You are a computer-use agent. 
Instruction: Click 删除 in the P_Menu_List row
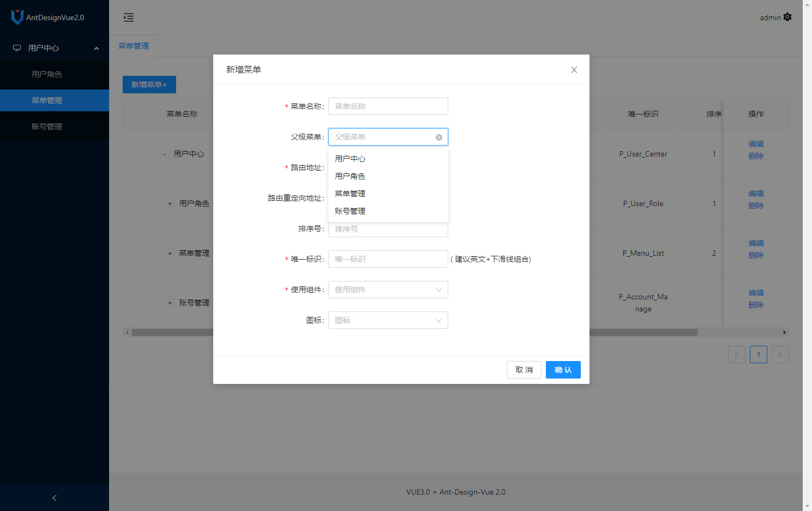756,255
